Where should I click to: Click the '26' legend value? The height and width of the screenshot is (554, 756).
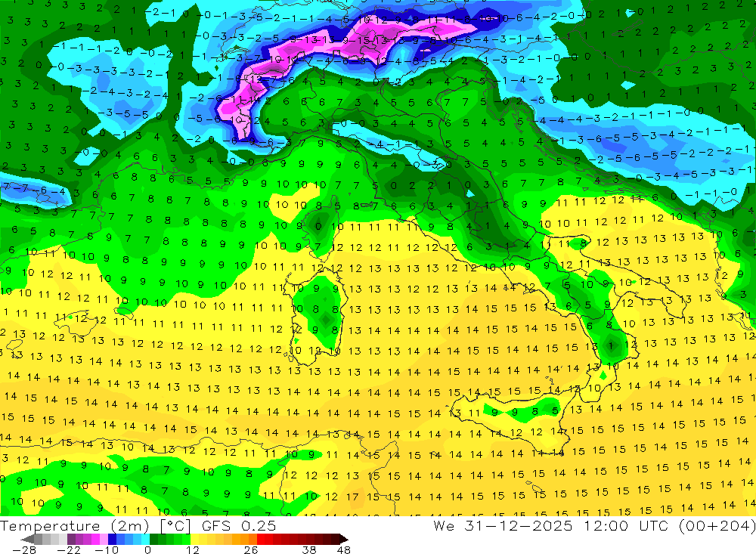tap(251, 549)
